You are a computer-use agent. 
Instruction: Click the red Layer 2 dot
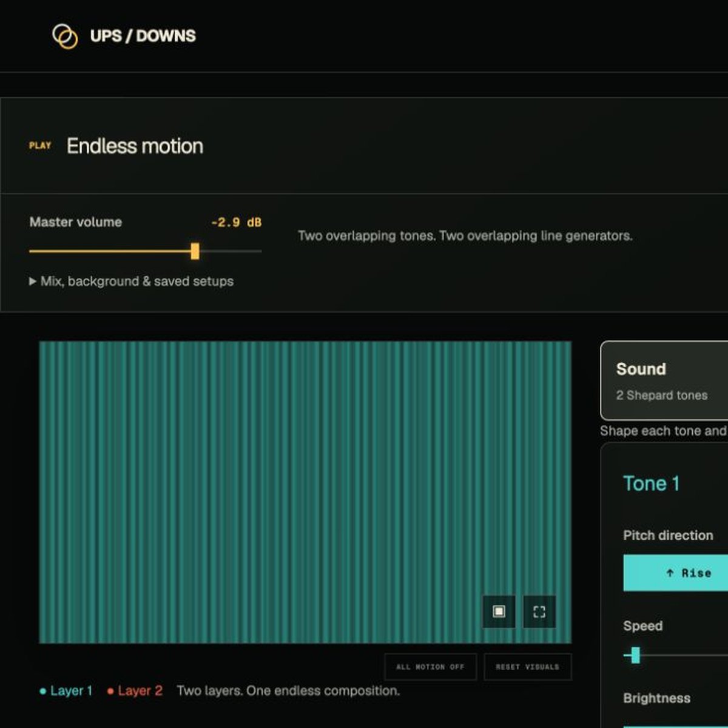click(x=110, y=691)
